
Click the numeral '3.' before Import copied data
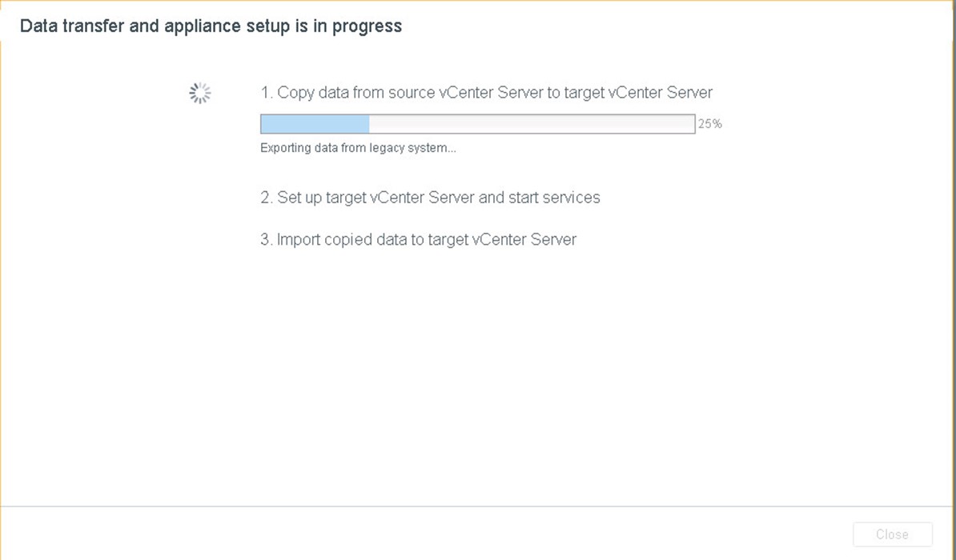coord(267,239)
